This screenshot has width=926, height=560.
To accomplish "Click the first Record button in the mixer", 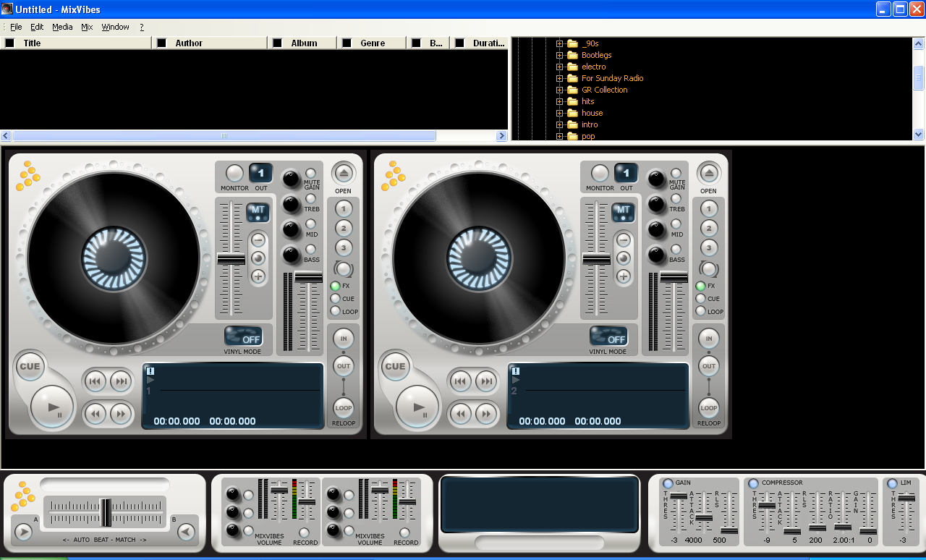I will click(305, 533).
